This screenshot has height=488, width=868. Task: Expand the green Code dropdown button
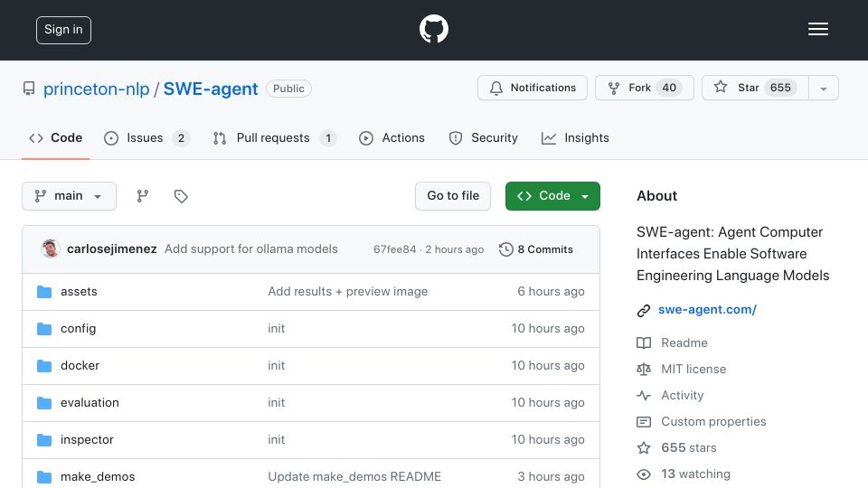(x=552, y=196)
